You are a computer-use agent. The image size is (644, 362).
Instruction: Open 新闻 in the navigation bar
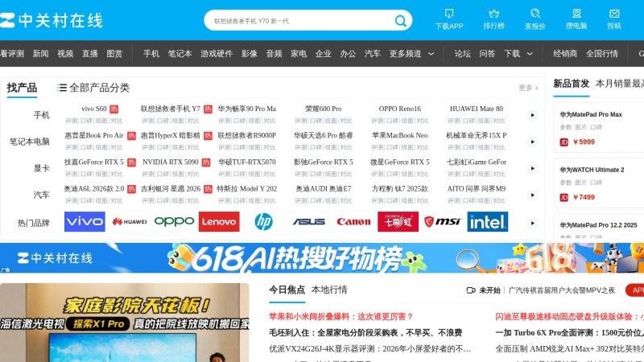tap(41, 54)
